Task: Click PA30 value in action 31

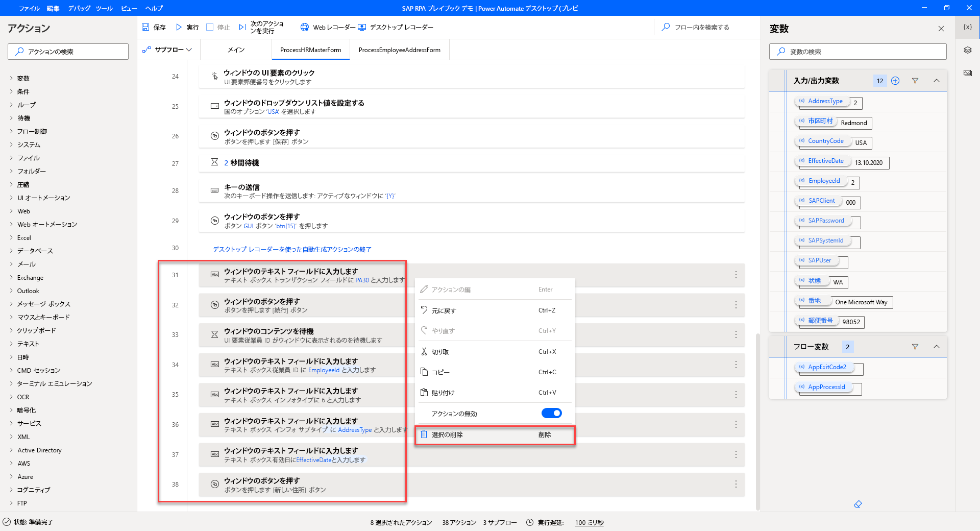Action: (x=362, y=280)
